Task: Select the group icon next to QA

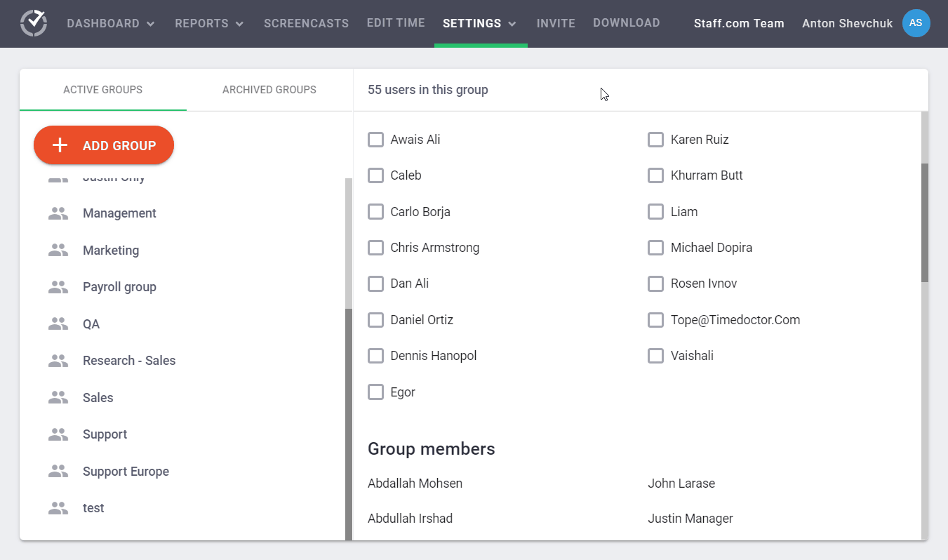Action: (x=58, y=324)
